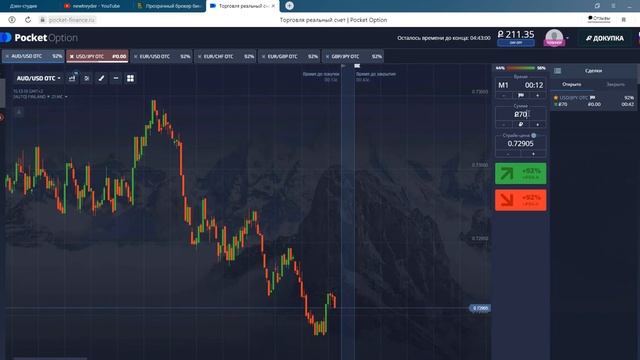Click the strike price info icon
This screenshot has height=360, width=640.
[x=533, y=135]
